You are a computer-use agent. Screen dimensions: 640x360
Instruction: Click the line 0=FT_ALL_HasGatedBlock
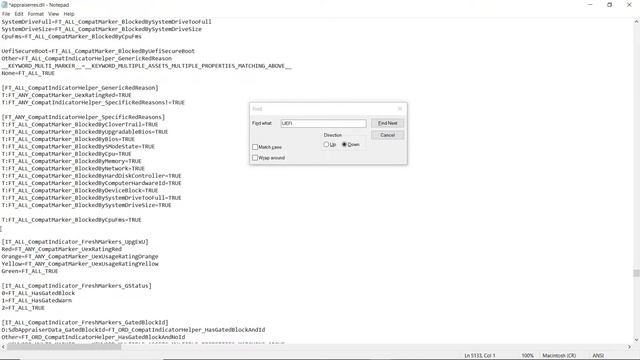38,293
